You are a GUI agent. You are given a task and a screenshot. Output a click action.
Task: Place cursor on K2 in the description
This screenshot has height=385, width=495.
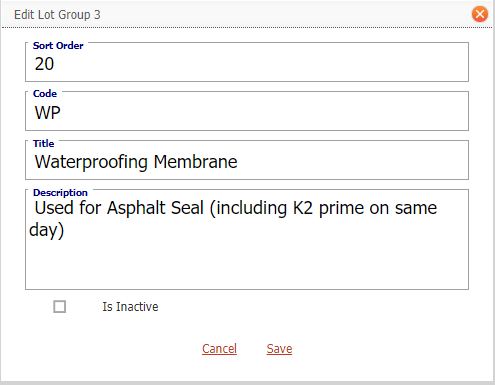click(x=303, y=208)
